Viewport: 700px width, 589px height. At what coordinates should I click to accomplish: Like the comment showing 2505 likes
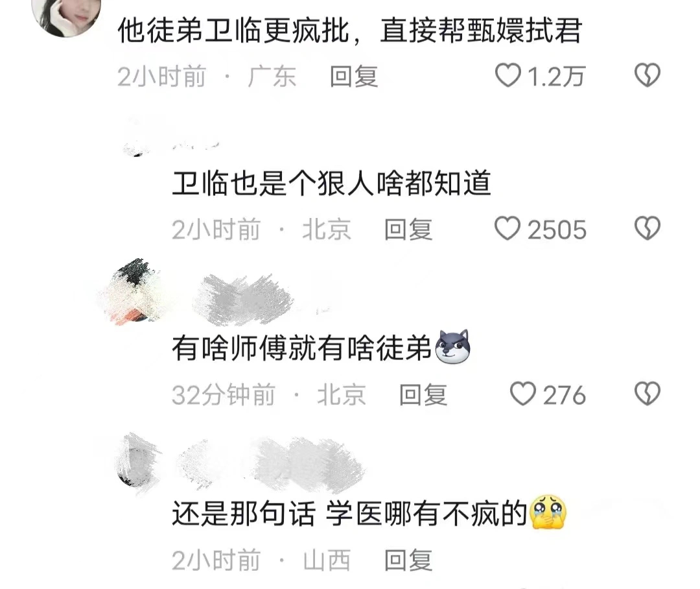click(507, 228)
